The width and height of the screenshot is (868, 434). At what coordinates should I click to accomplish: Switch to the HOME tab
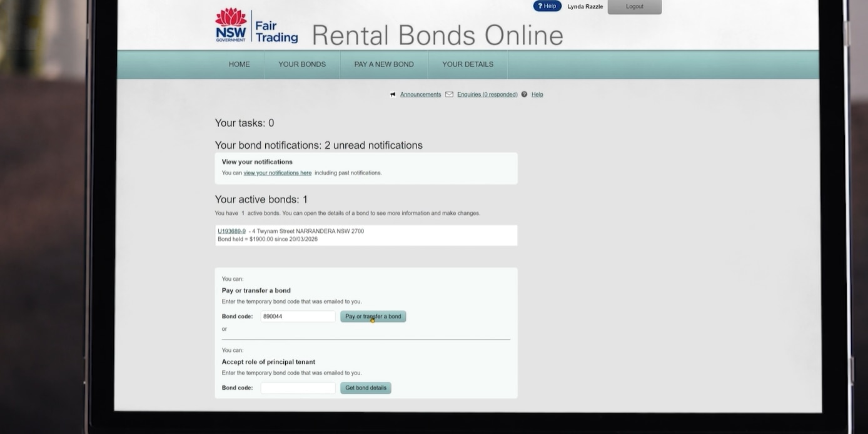click(239, 64)
